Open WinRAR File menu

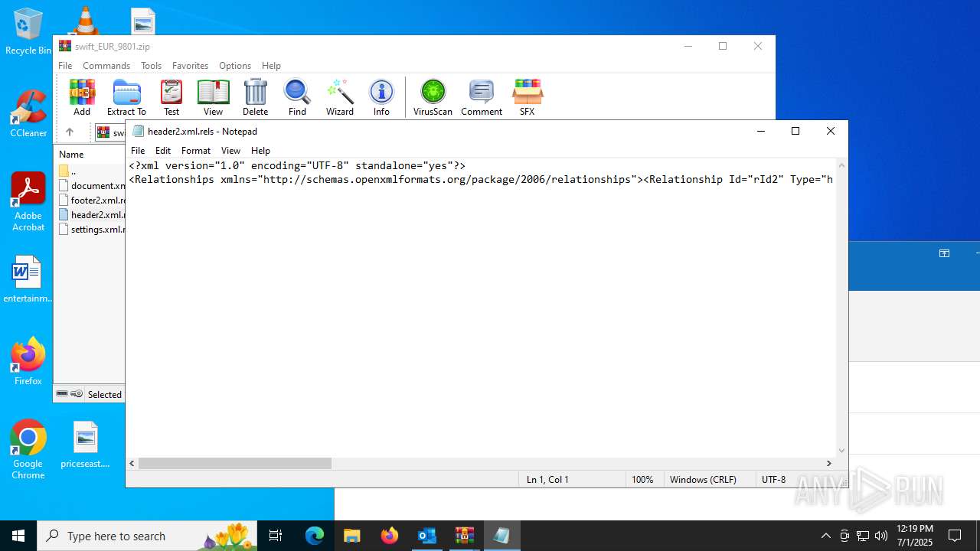click(65, 66)
